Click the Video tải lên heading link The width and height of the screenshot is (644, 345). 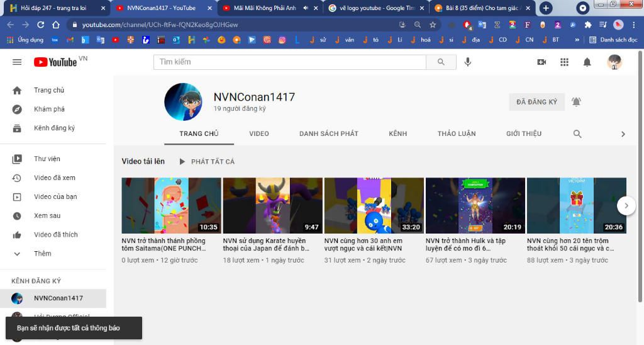[x=143, y=161]
